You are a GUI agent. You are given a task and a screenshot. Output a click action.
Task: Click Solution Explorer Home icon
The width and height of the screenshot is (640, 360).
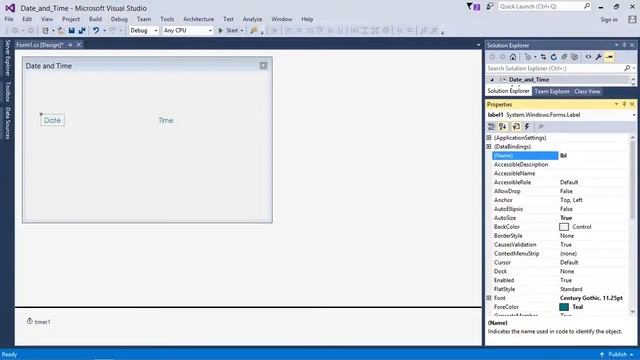tap(513, 57)
